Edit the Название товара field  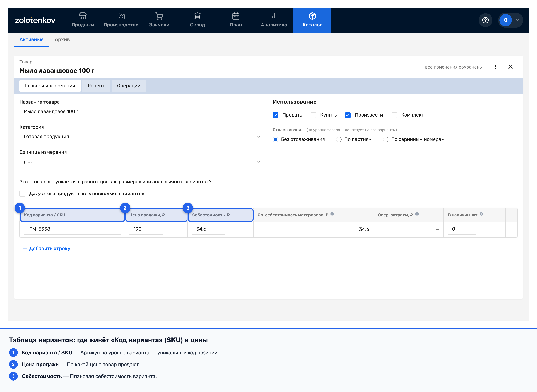[142, 111]
